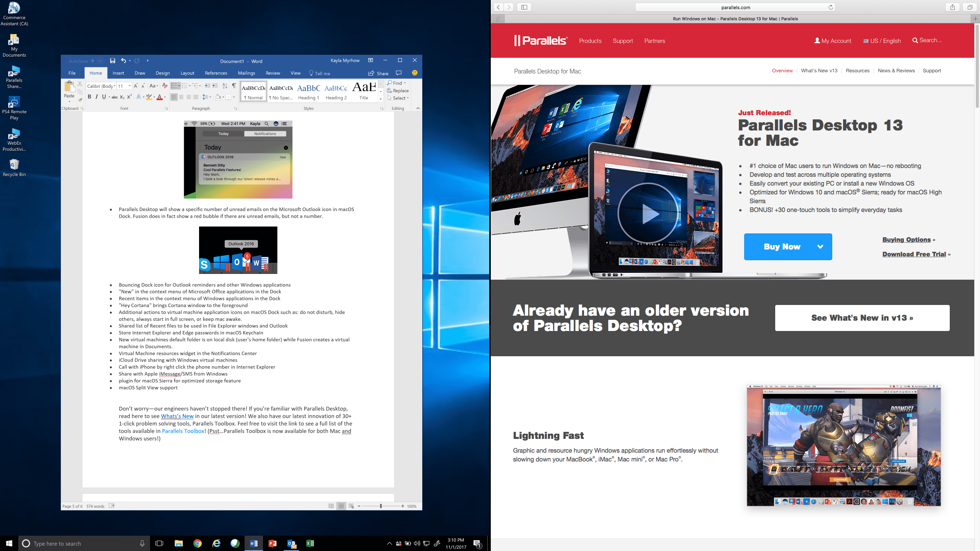Click the Buy Now button on Parallels site
The width and height of the screenshot is (980, 551).
pos(788,247)
